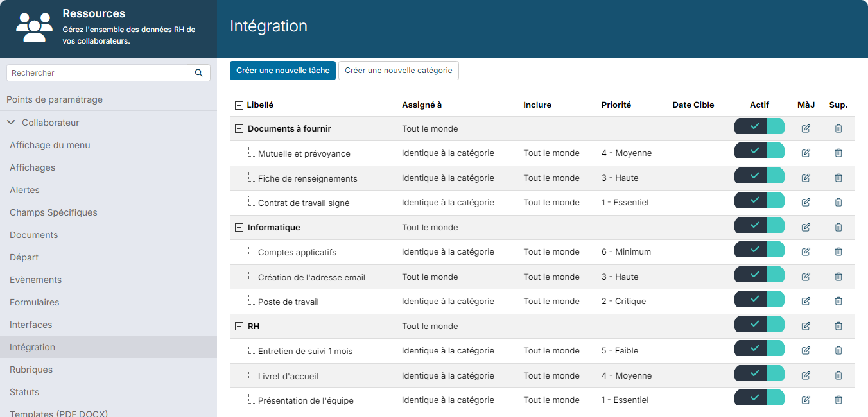Edit the Documents à fournir category

[x=806, y=128]
